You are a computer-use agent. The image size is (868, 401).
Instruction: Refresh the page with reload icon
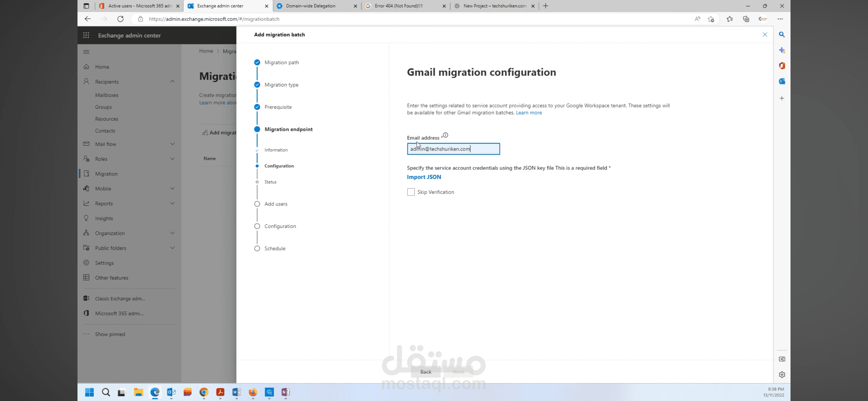tap(120, 19)
